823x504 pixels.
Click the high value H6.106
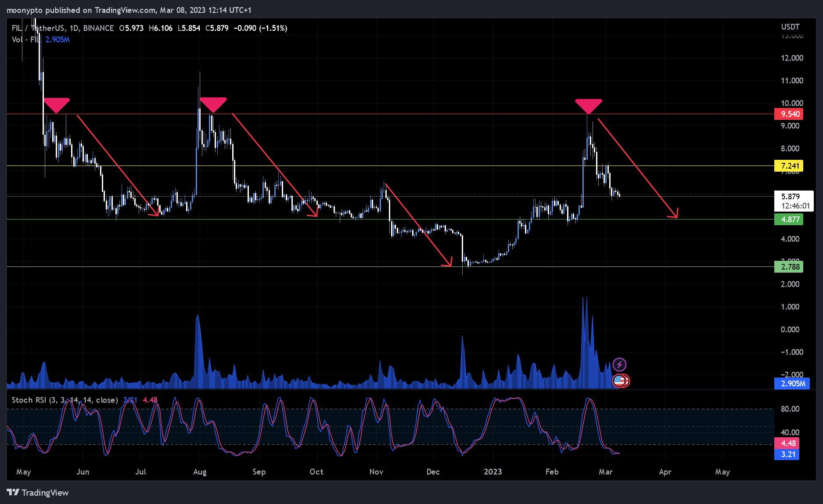click(161, 28)
